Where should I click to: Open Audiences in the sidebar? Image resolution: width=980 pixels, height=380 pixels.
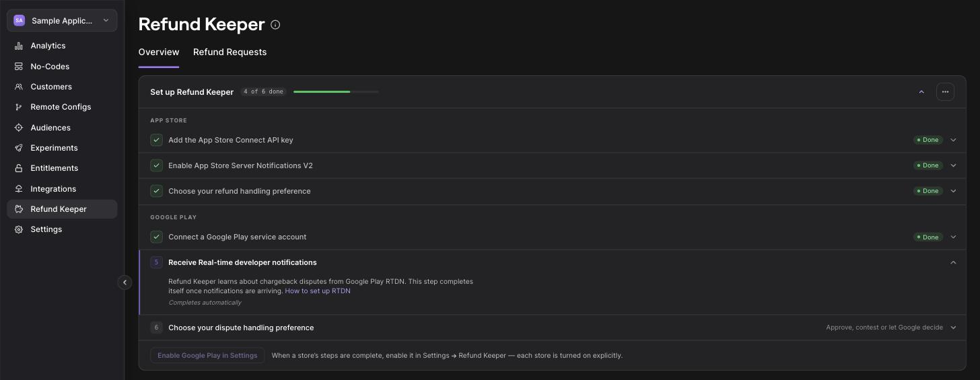pos(62,128)
